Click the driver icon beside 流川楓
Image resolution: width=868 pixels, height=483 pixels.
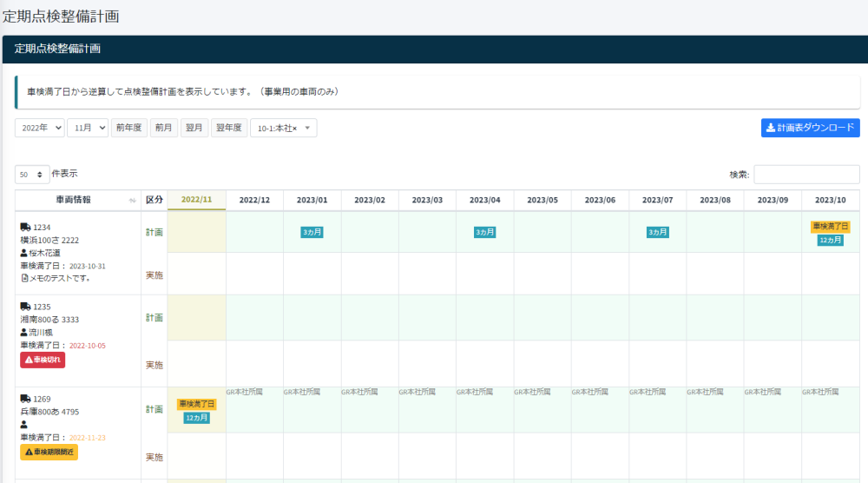tap(24, 332)
